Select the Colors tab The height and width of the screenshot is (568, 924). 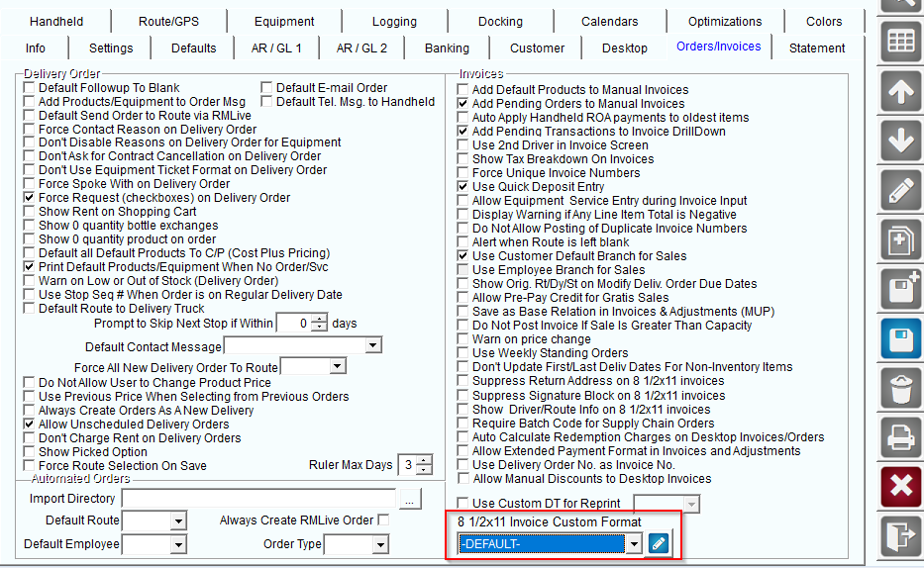pyautogui.click(x=824, y=22)
